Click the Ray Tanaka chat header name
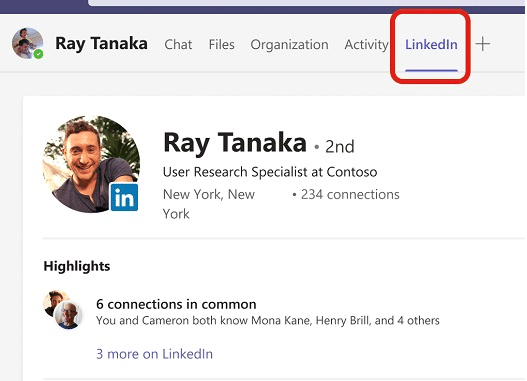527x381 pixels. (101, 44)
